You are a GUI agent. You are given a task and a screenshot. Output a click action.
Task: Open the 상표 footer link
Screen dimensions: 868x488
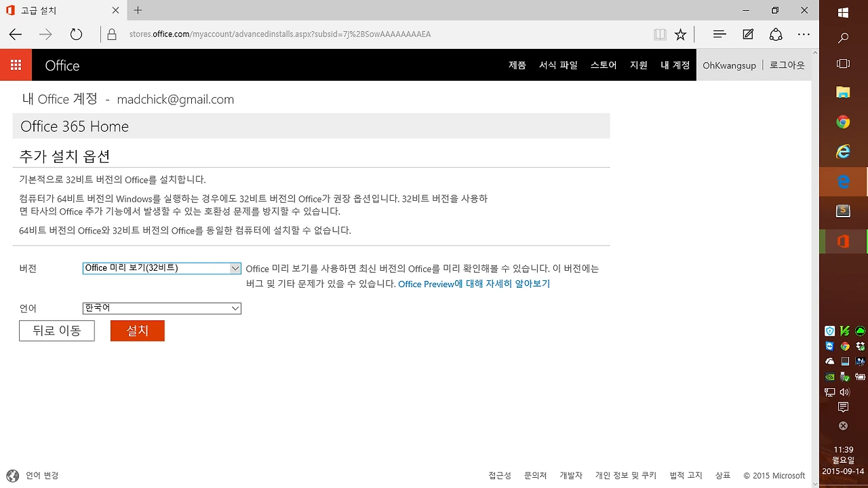pos(723,476)
